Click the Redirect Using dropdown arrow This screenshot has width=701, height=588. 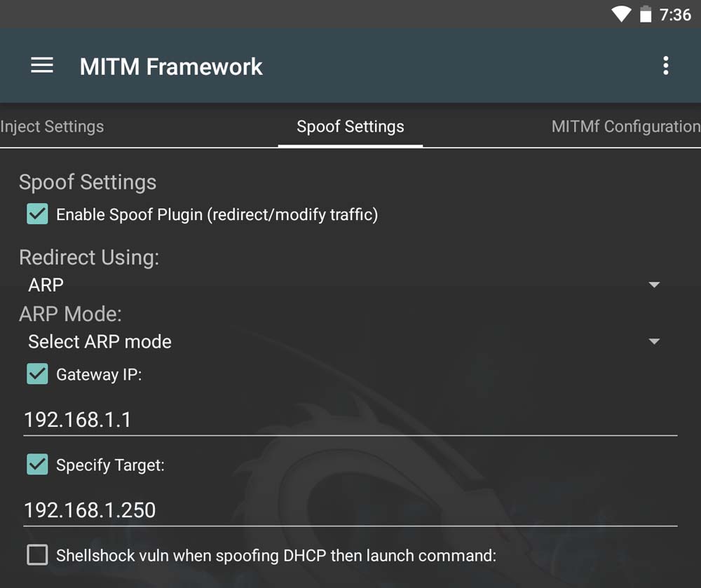point(654,285)
